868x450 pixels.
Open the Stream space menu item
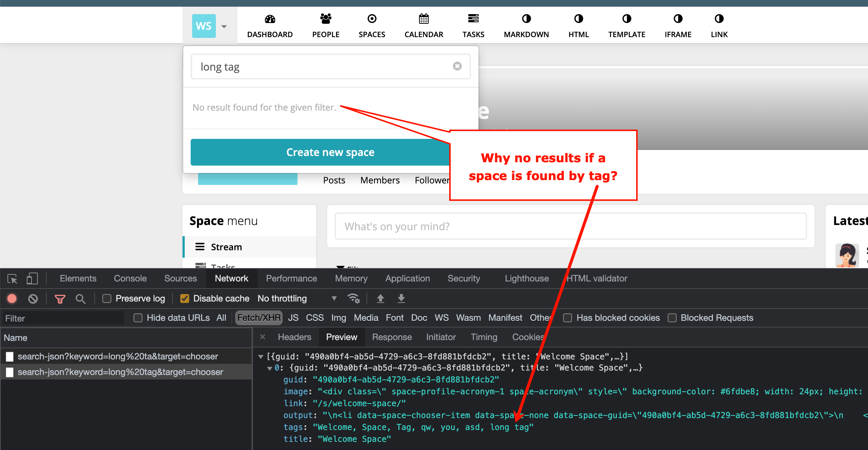tap(226, 247)
